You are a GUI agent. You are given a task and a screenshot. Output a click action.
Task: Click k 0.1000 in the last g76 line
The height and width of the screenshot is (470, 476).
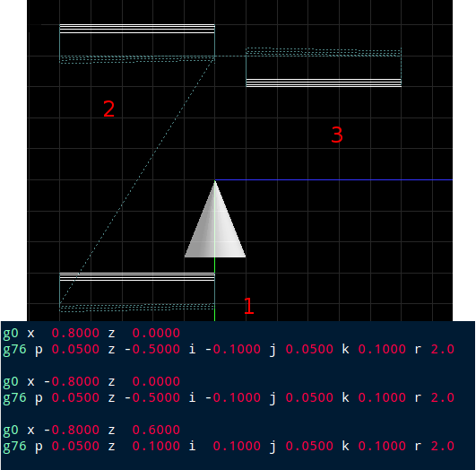[374, 446]
